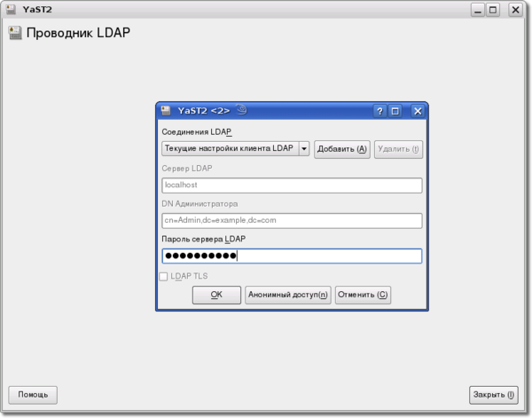Viewport: 532px width, 418px height.
Task: Maximize the YaST2 <2> dialog
Action: pos(395,111)
